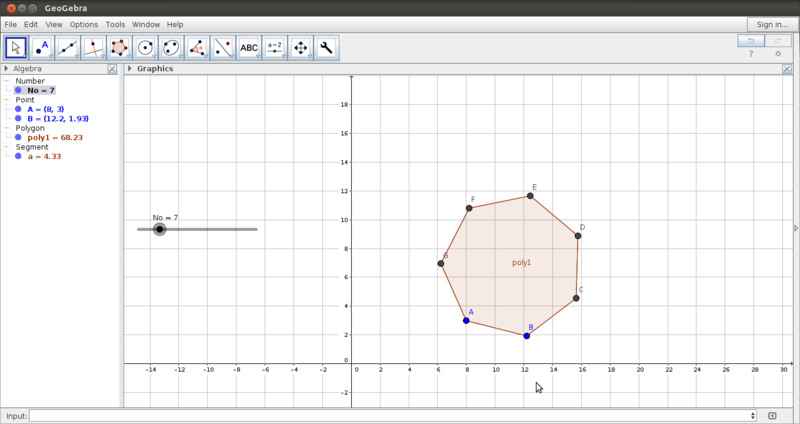Click vertex F of the heptagon

(x=469, y=208)
